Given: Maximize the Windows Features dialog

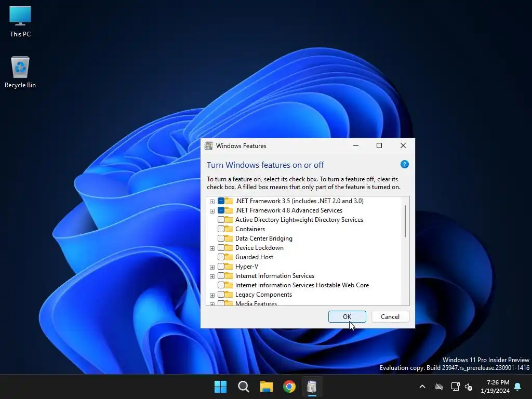Looking at the screenshot, I should (379, 145).
